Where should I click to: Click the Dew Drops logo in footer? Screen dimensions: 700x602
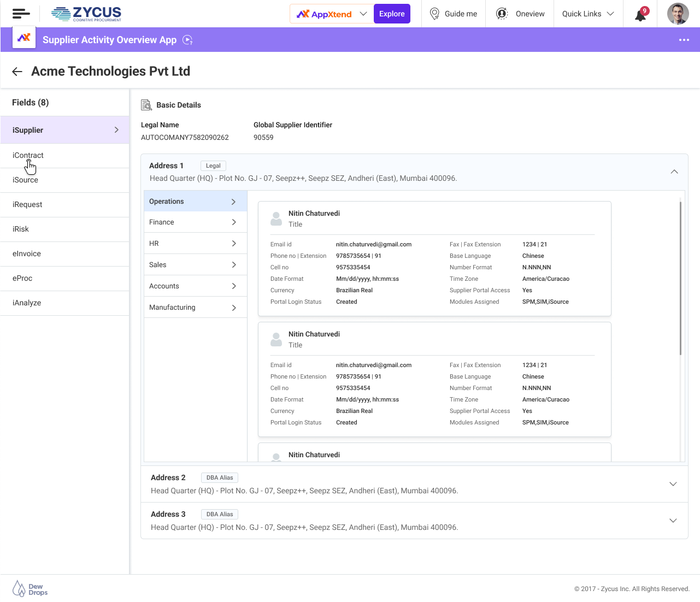click(x=30, y=589)
